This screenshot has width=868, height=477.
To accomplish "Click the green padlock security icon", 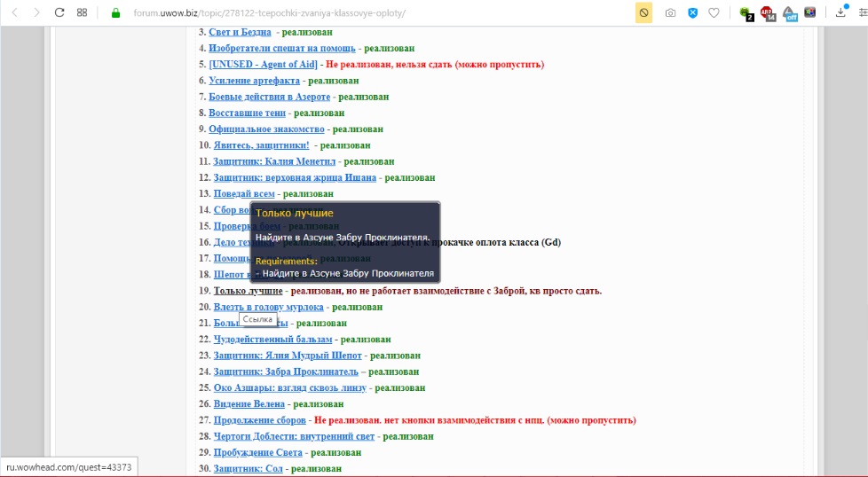I will point(115,13).
